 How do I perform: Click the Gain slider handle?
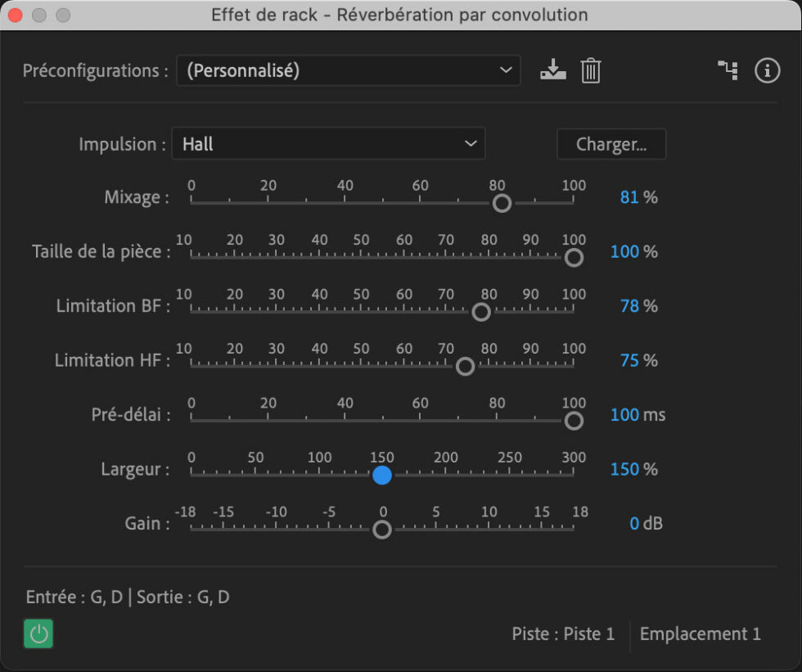[382, 530]
